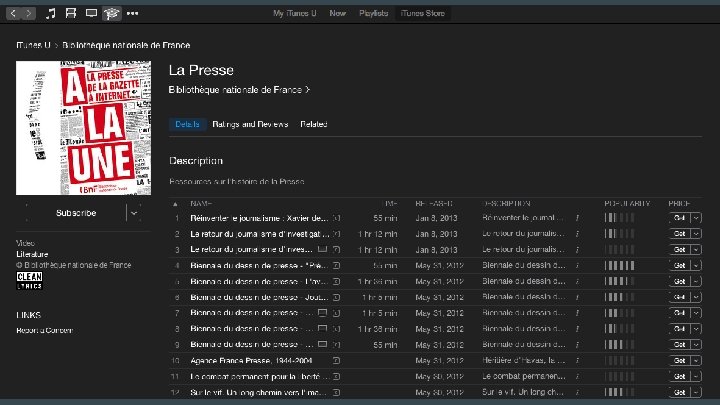Open Get dropdown for row 10
Image resolution: width=720 pixels, height=405 pixels.
[x=696, y=360]
